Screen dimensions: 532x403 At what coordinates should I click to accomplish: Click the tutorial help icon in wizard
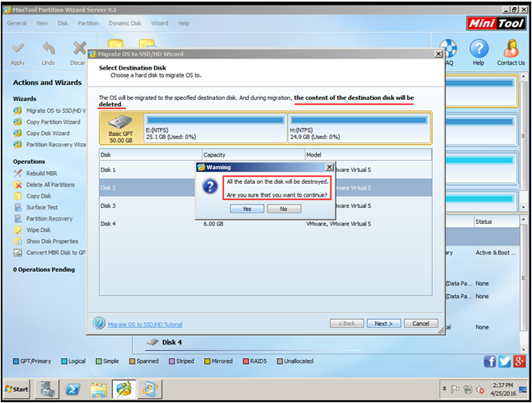99,323
